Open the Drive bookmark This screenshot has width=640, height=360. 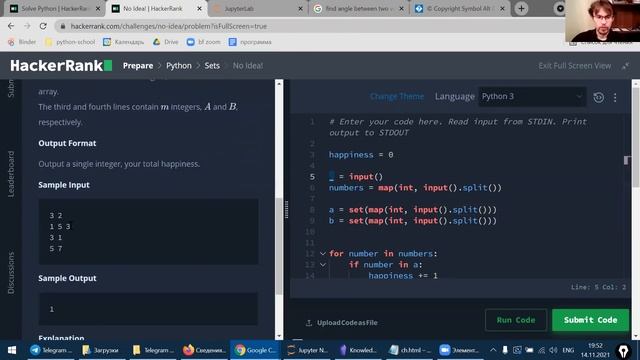tap(165, 42)
